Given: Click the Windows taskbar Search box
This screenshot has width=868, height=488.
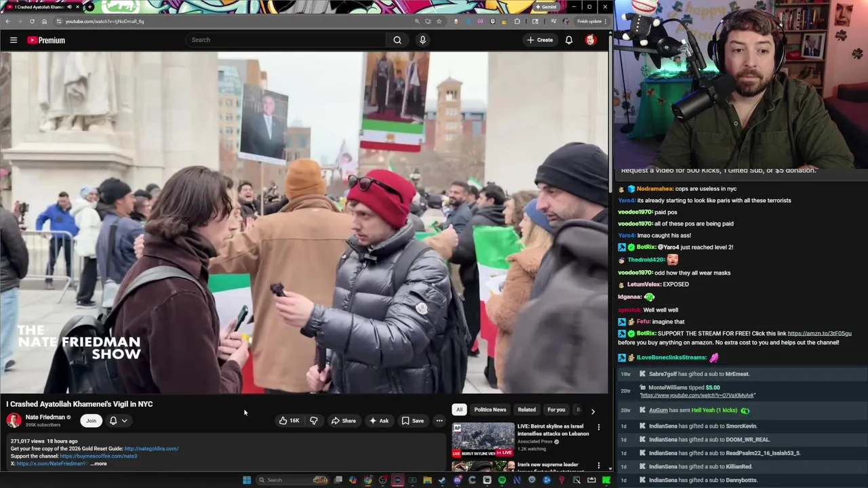Looking at the screenshot, I should [292, 480].
